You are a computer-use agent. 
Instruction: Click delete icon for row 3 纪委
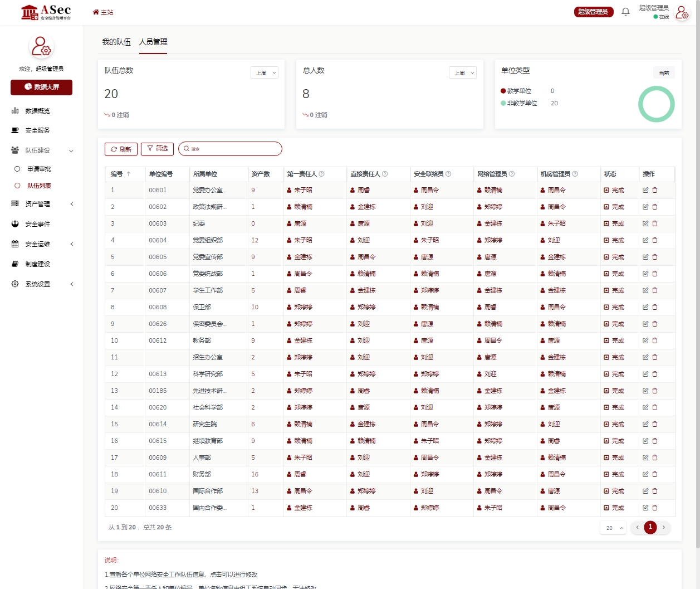point(655,223)
